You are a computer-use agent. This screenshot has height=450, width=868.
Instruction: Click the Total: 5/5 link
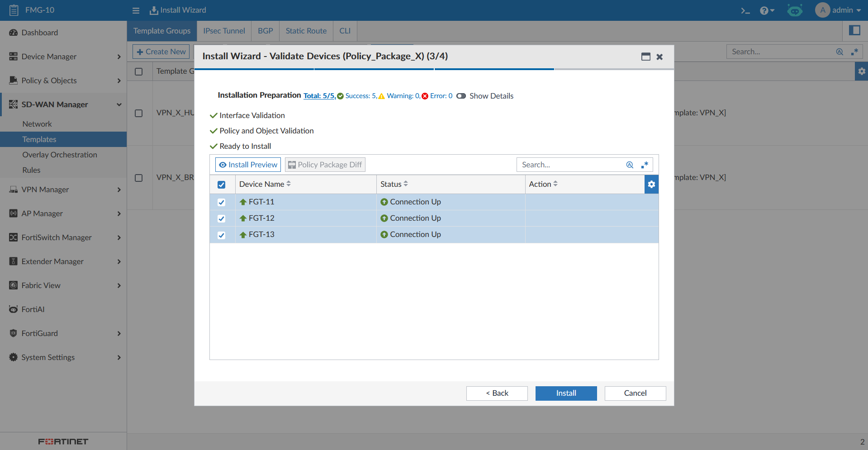coord(319,96)
